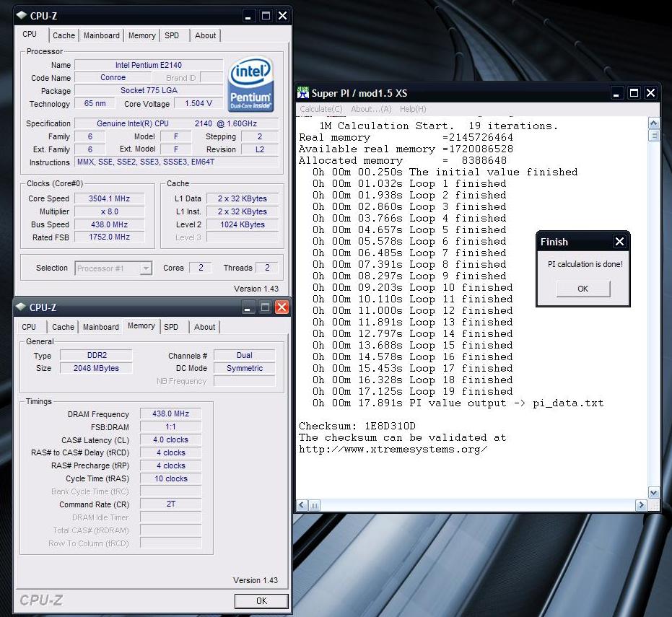The height and width of the screenshot is (617, 672).
Task: Minimize the CPU-Z Memory window
Action: [248, 307]
